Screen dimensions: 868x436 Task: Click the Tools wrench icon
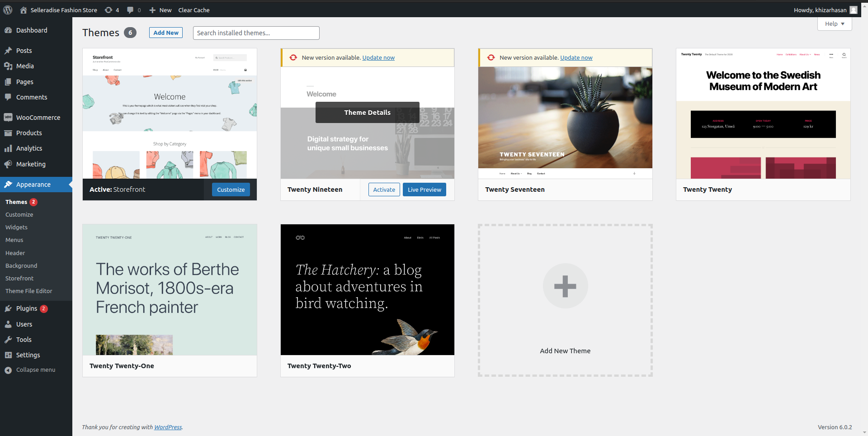(8, 340)
